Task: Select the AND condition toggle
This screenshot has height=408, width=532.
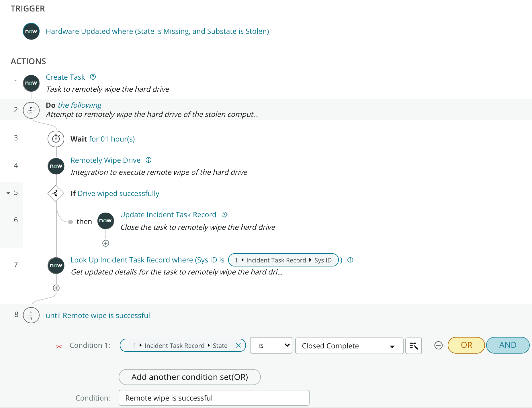Action: (x=508, y=345)
